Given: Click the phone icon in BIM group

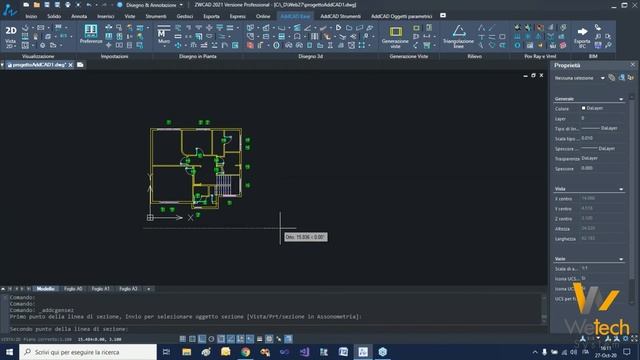Looking at the screenshot, I should pyautogui.click(x=598, y=27).
